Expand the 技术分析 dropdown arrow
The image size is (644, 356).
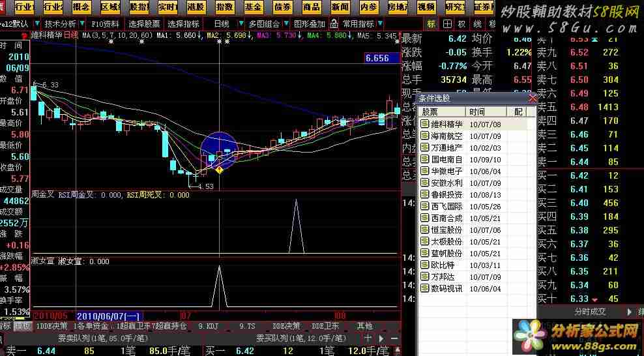(81, 23)
